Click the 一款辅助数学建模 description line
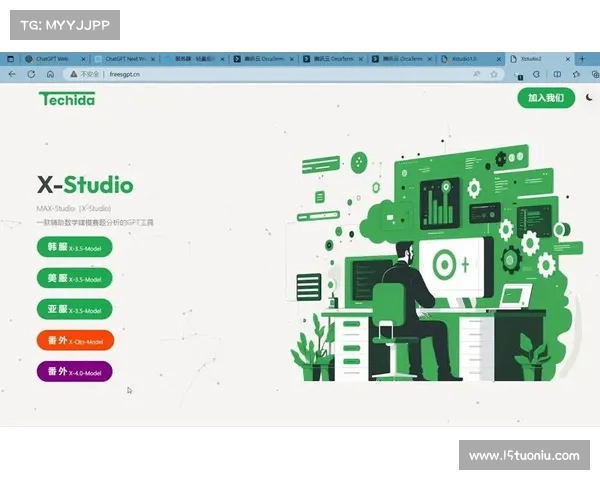Screen dimensions: 600x480 pos(95,222)
